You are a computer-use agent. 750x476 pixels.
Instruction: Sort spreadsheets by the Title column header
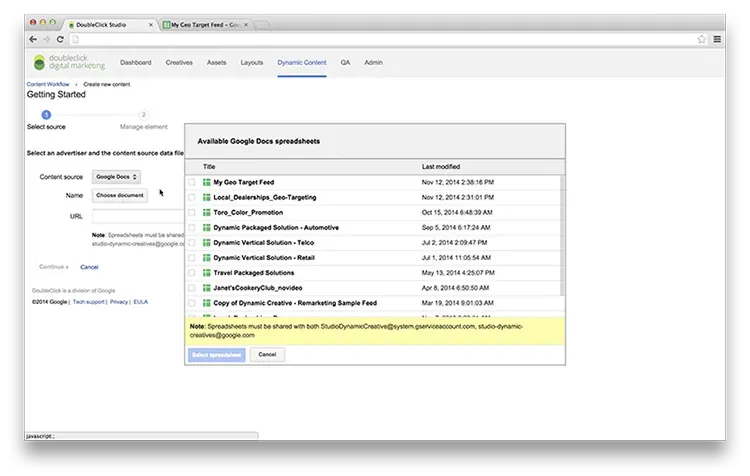210,166
